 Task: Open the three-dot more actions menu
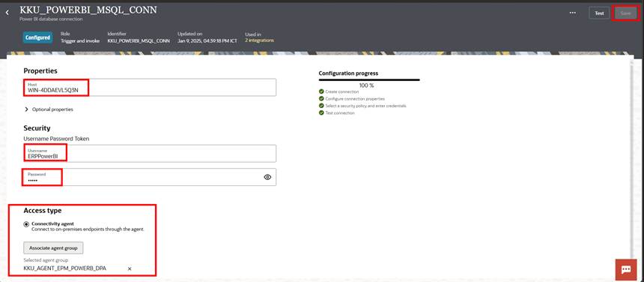[x=573, y=13]
